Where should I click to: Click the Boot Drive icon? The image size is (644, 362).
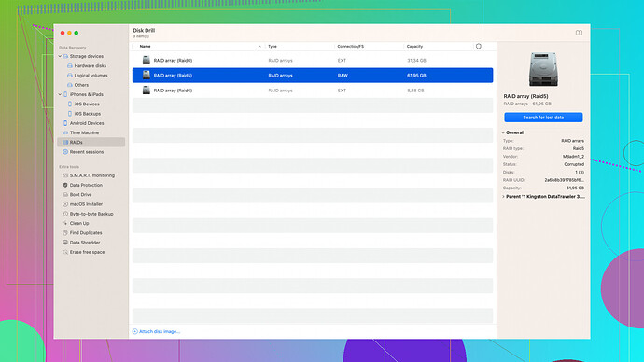point(65,195)
